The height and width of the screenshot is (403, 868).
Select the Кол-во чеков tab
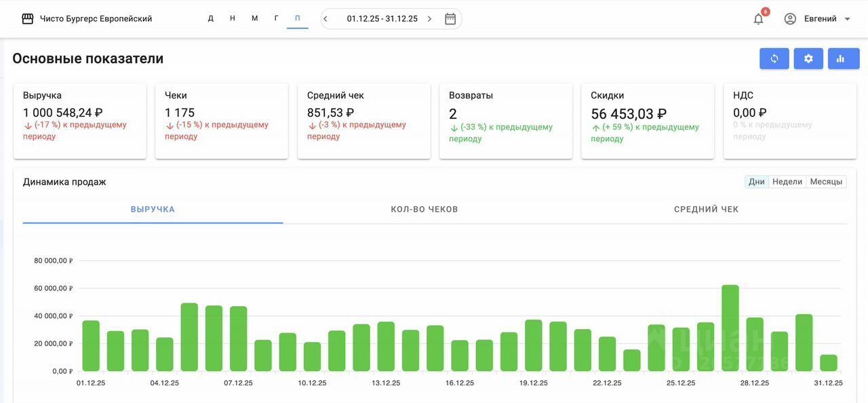(x=425, y=209)
